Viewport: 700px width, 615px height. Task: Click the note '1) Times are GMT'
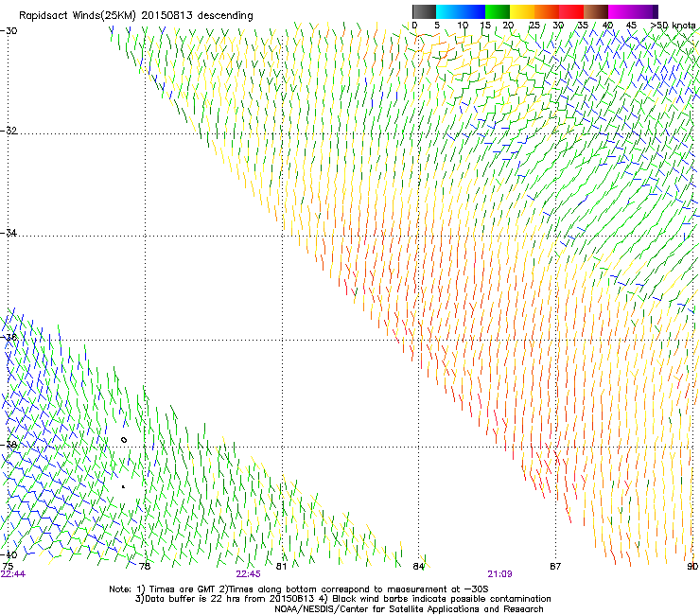(x=177, y=589)
